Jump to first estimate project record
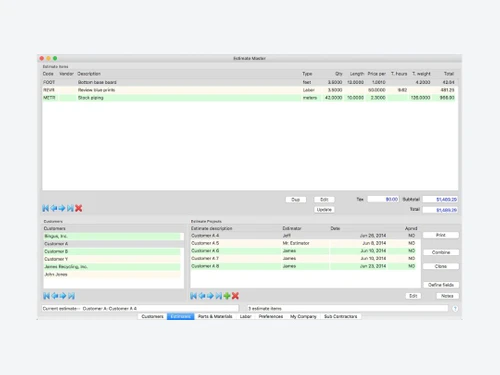 coord(194,296)
